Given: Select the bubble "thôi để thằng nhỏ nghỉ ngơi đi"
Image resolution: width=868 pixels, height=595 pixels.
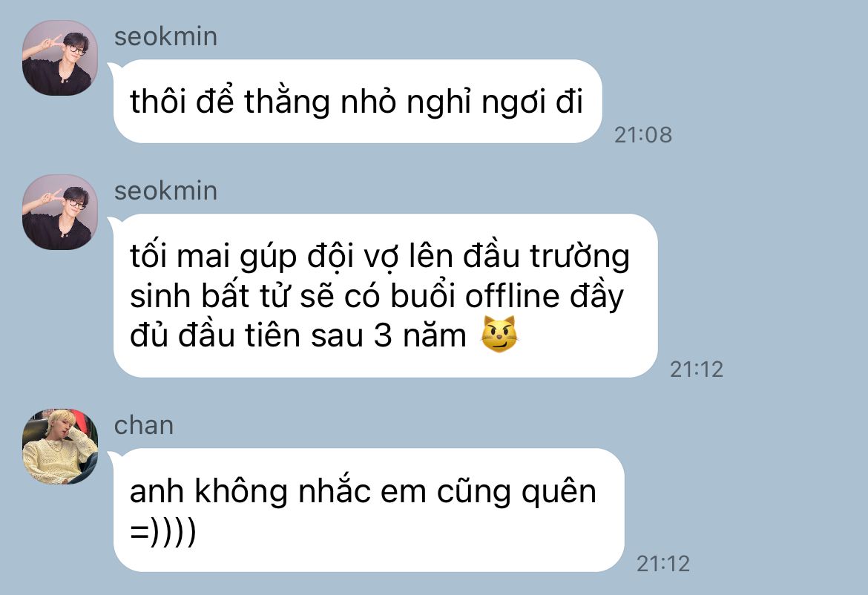Looking at the screenshot, I should tap(357, 102).
